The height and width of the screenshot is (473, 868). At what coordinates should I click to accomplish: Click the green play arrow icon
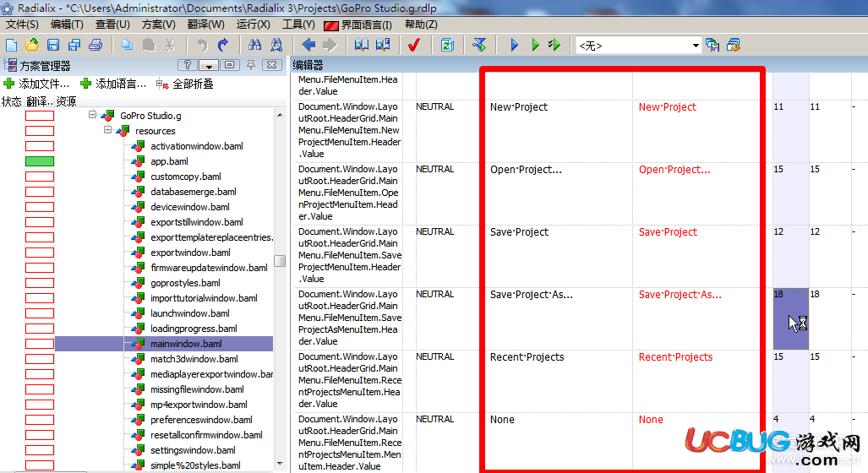coord(535,46)
